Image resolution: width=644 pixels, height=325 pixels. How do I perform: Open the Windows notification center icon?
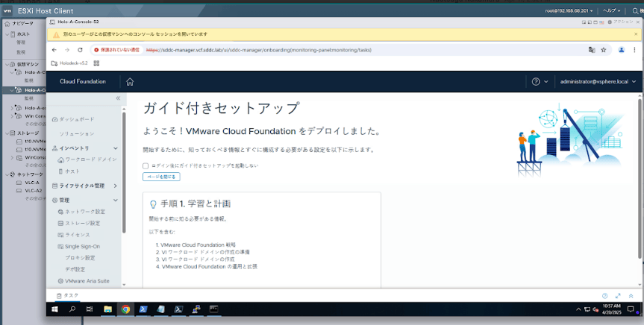[x=631, y=309]
